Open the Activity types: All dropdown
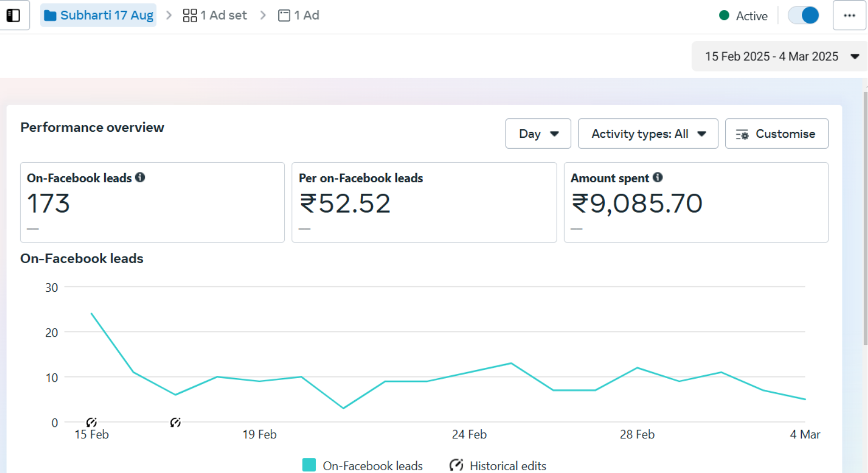The width and height of the screenshot is (868, 473). 648,133
